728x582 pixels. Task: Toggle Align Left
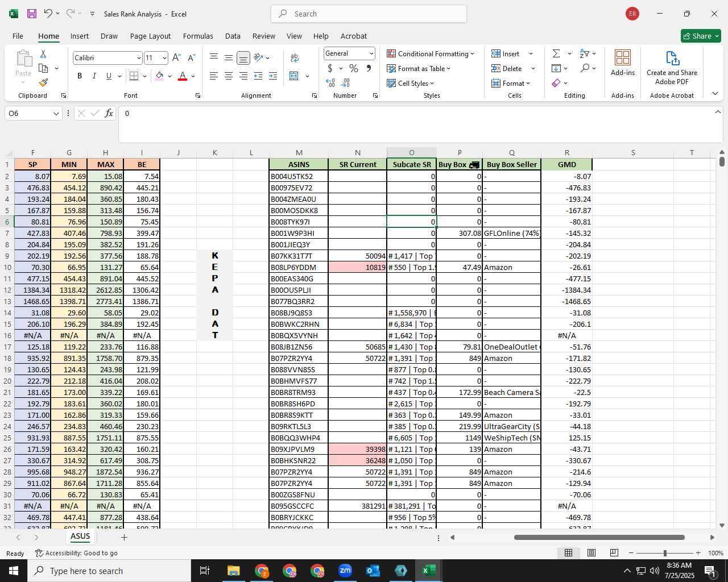tap(214, 76)
